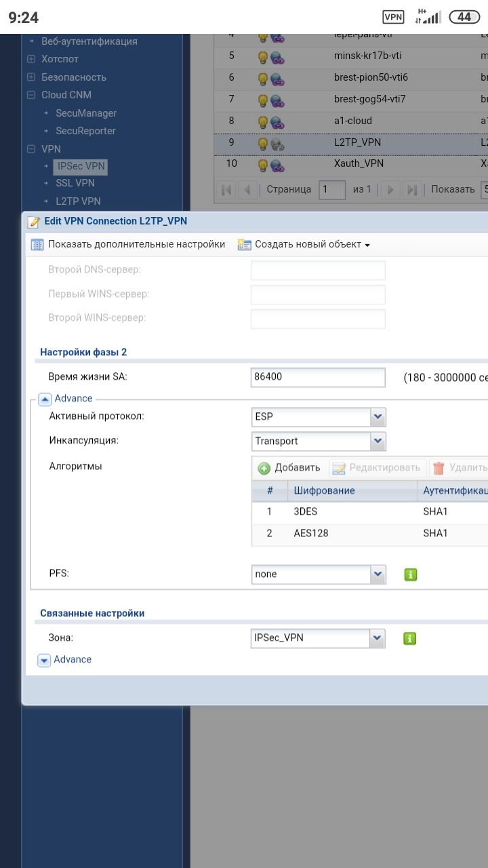Screen dimensions: 488x868
Task: Go to first page of VPN table
Action: [227, 189]
